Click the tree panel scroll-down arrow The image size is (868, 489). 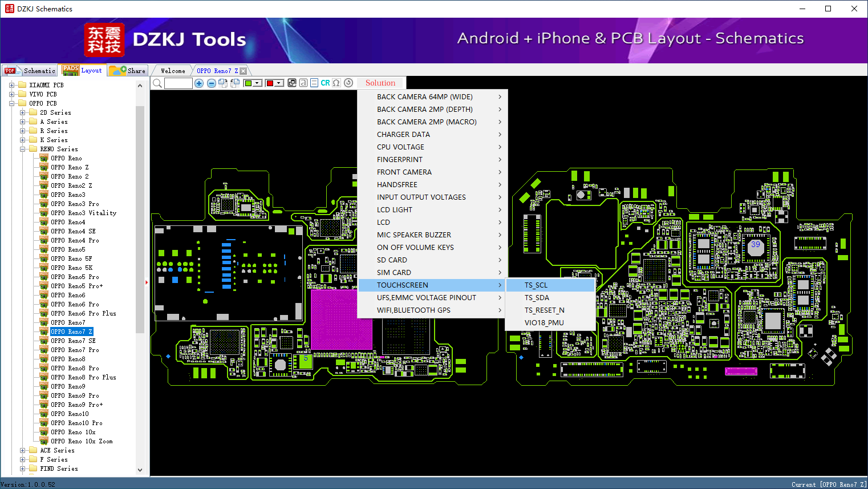140,470
